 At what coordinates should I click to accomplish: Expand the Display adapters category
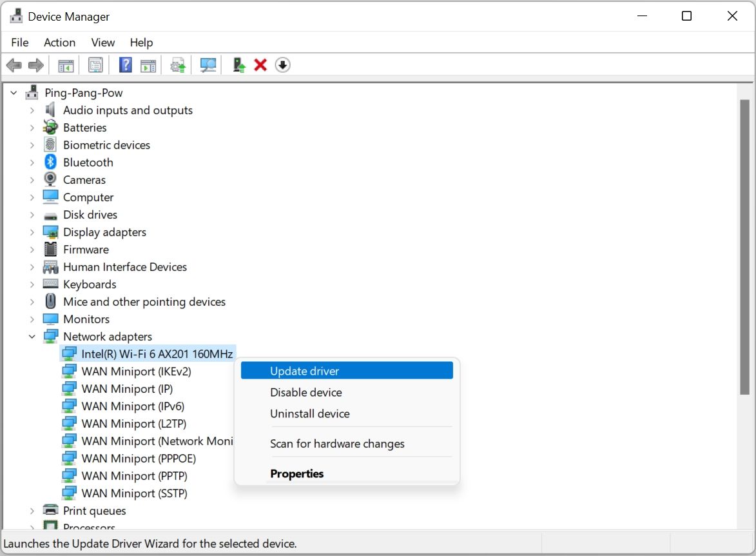tap(32, 232)
